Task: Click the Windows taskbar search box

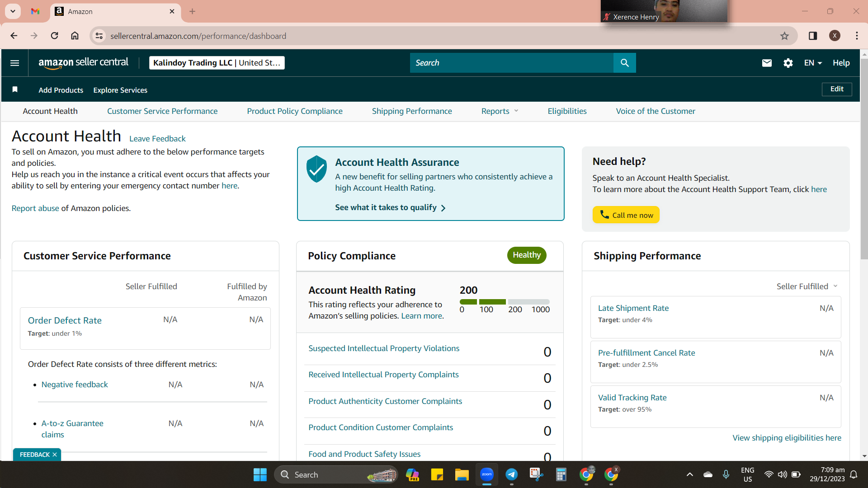Action: pyautogui.click(x=336, y=474)
